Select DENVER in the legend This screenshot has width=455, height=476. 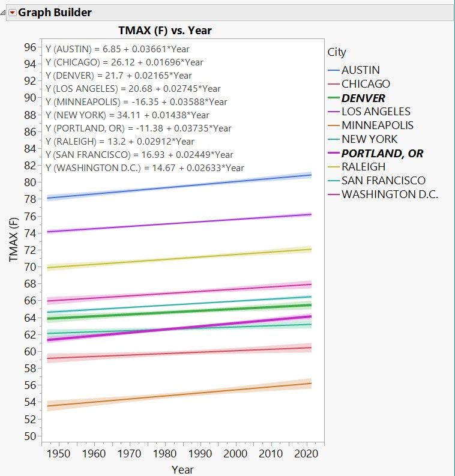[363, 98]
